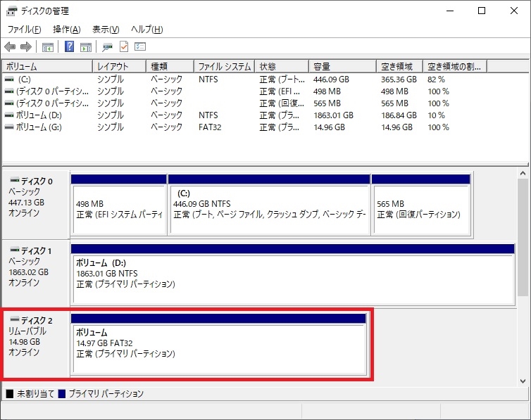Click the scroll up arrow in disk pane
This screenshot has height=420, width=531.
click(523, 174)
